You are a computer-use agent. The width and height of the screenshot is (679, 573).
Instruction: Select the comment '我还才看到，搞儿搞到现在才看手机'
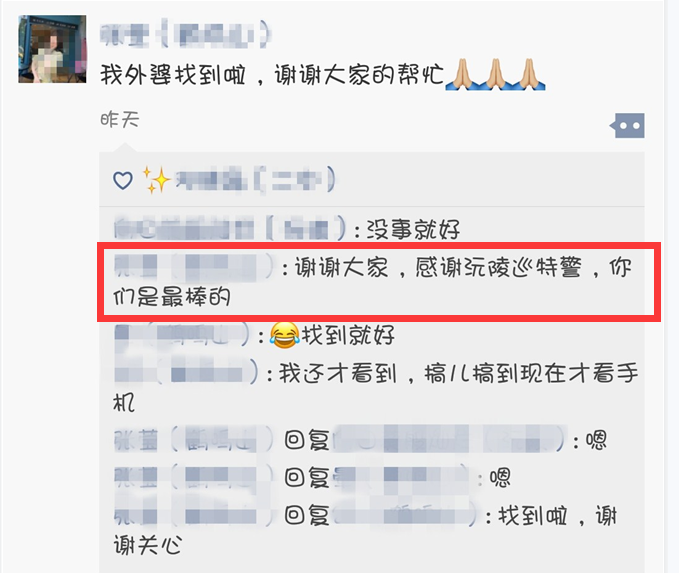tap(376, 388)
